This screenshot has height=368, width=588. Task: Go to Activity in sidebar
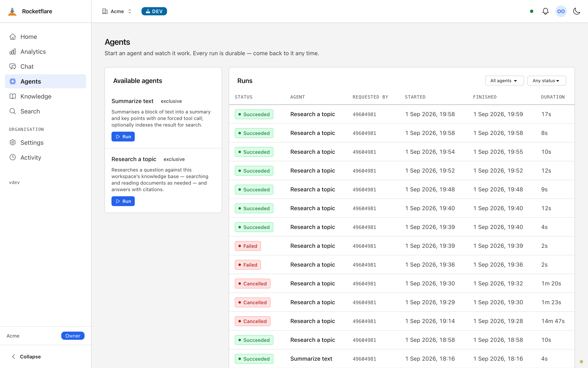coord(46,157)
